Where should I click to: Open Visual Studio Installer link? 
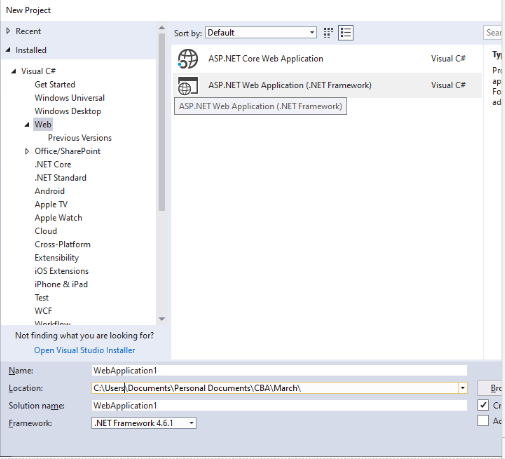[x=85, y=350]
